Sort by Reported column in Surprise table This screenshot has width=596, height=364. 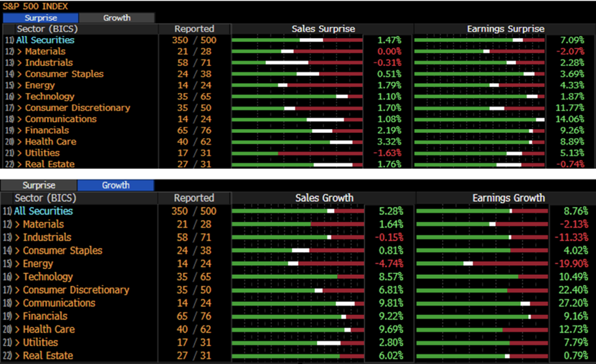(x=195, y=29)
